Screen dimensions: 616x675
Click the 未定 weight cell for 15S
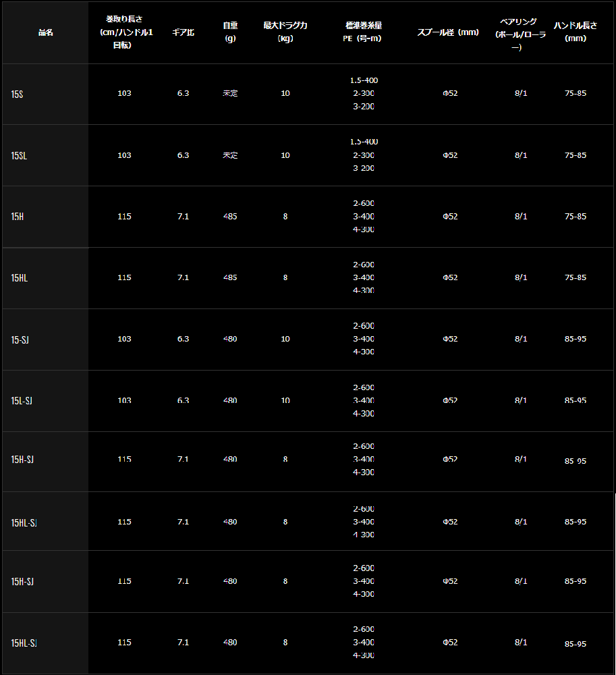coord(230,93)
